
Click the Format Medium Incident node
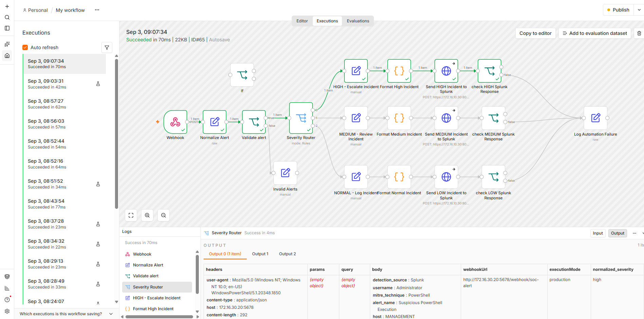[399, 118]
